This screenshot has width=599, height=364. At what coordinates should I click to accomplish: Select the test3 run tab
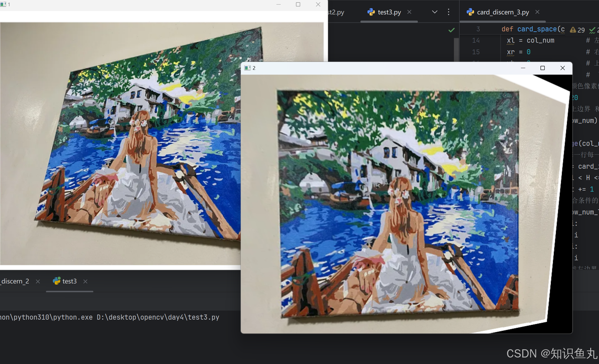(70, 281)
